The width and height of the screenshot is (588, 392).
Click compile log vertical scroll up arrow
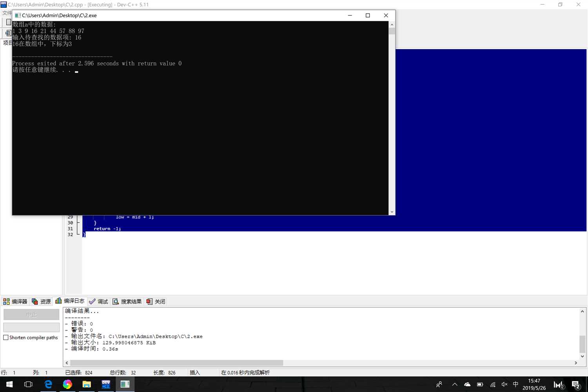point(583,311)
